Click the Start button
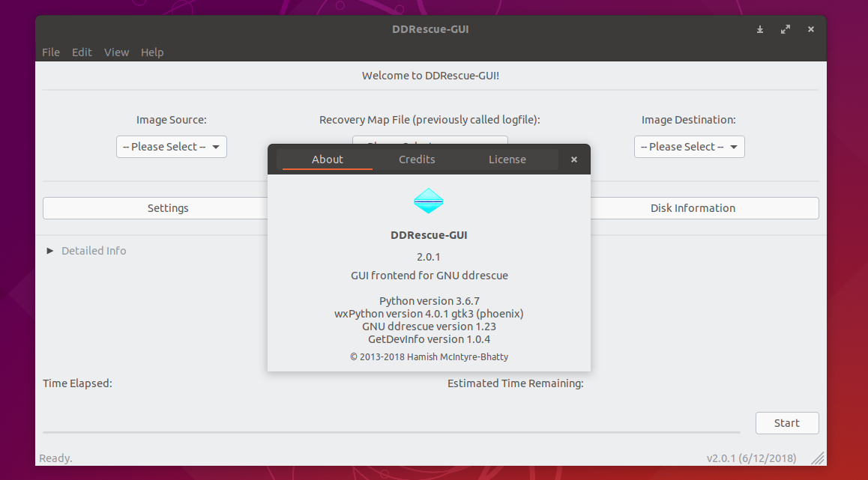The width and height of the screenshot is (868, 480). pos(786,423)
